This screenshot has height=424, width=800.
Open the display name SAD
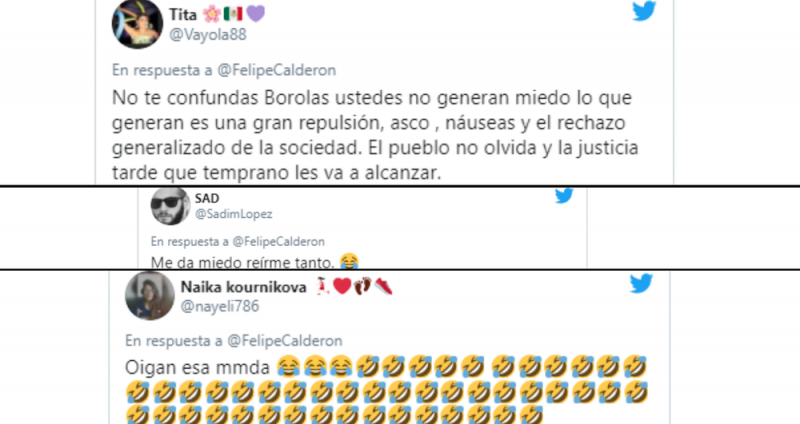tap(207, 198)
